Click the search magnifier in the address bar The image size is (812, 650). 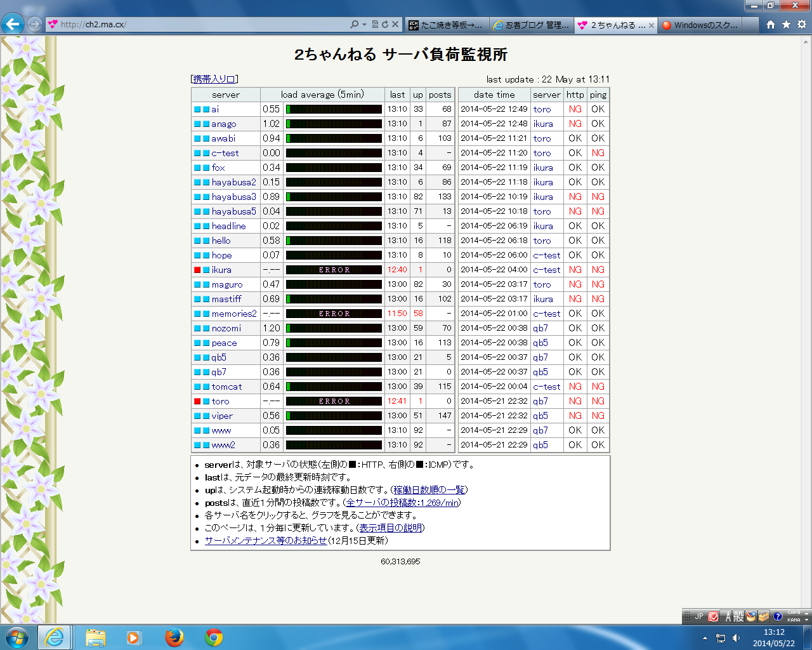click(354, 24)
